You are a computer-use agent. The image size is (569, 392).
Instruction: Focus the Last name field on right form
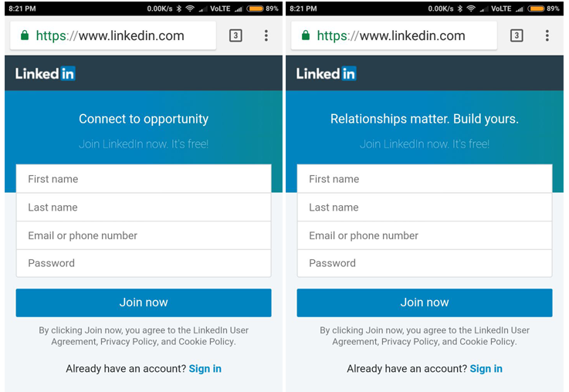425,208
